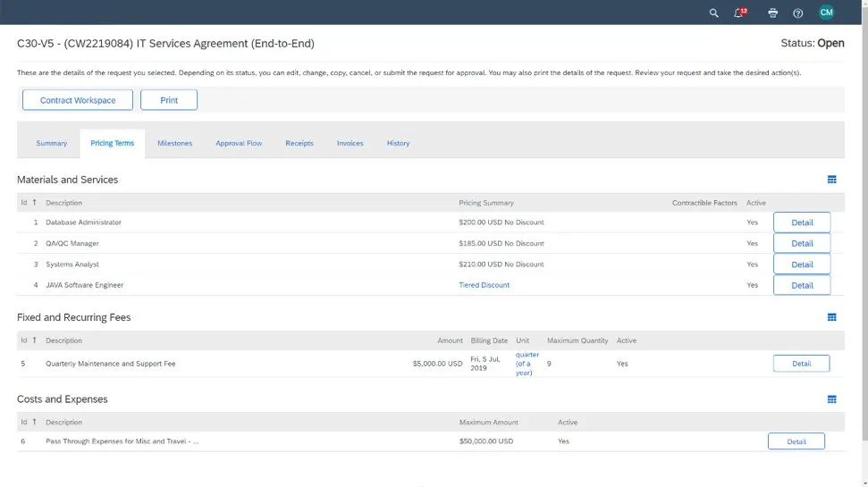Open the Tiered Discount link
Image resolution: width=868 pixels, height=487 pixels.
[x=484, y=285]
